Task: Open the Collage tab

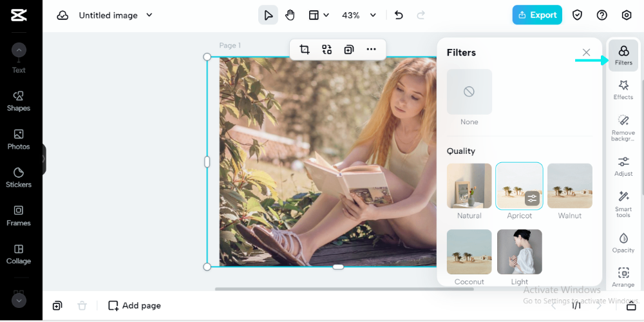Action: click(19, 254)
